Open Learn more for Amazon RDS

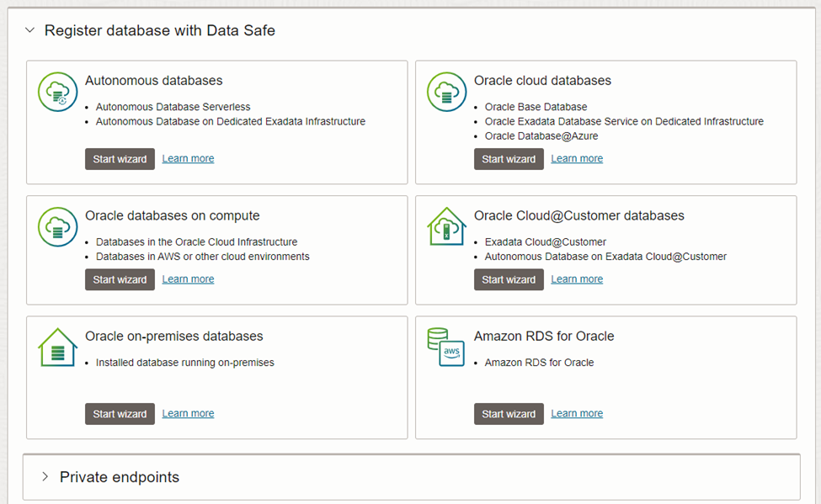coord(577,414)
